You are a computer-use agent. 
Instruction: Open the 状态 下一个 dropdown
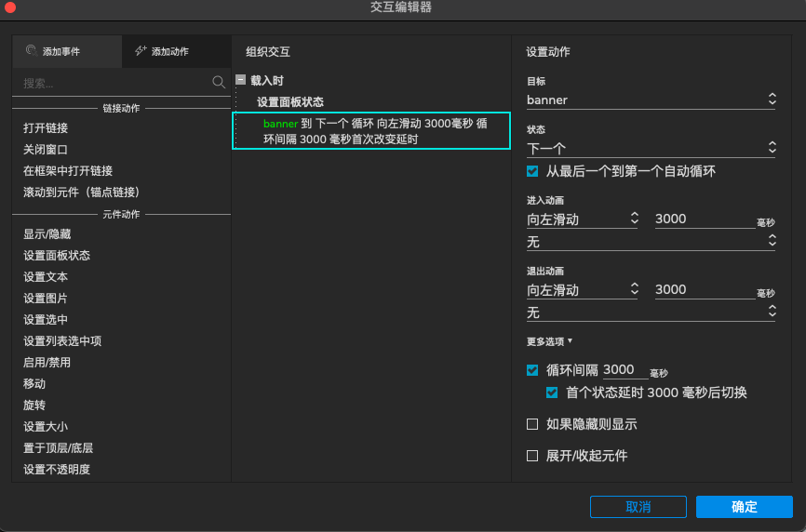[x=651, y=149]
